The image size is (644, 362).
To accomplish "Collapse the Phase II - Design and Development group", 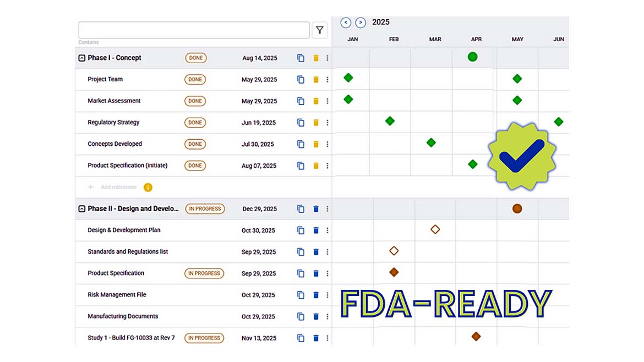I will 81,209.
